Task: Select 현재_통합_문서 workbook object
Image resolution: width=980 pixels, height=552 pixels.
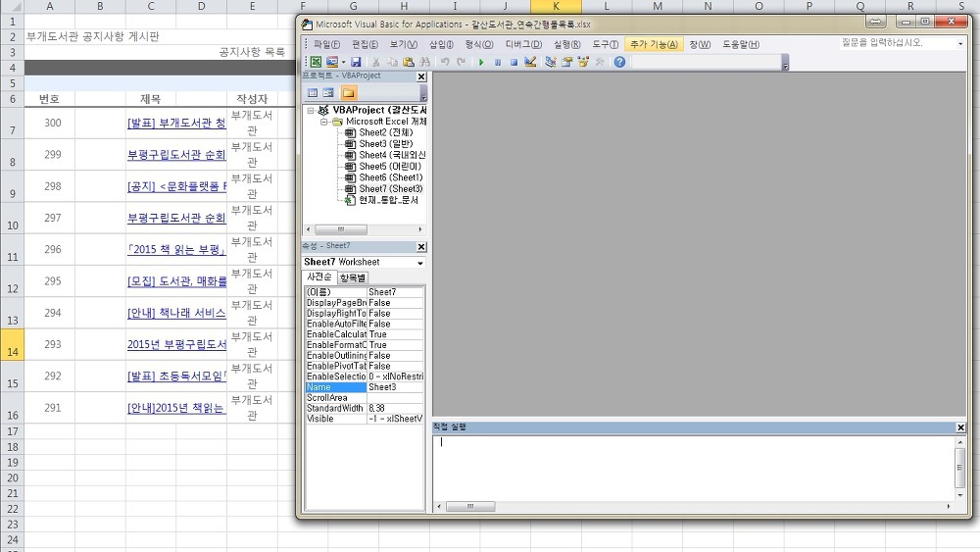Action: pos(388,200)
